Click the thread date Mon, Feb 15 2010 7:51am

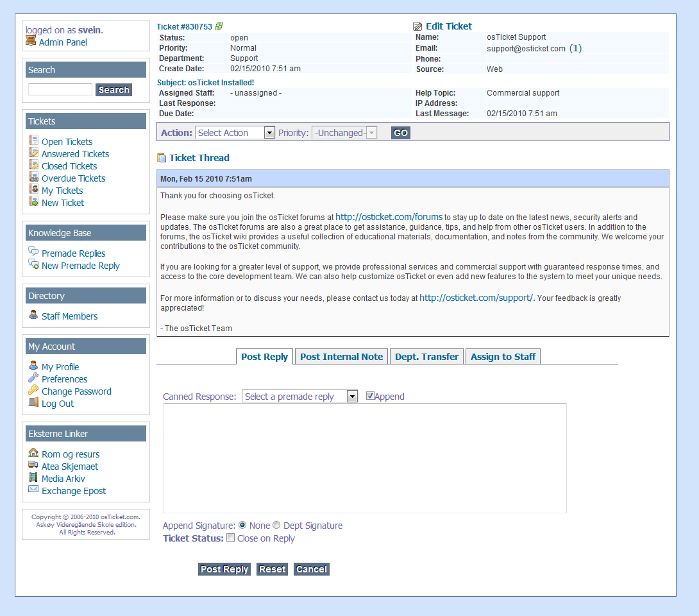(x=206, y=179)
